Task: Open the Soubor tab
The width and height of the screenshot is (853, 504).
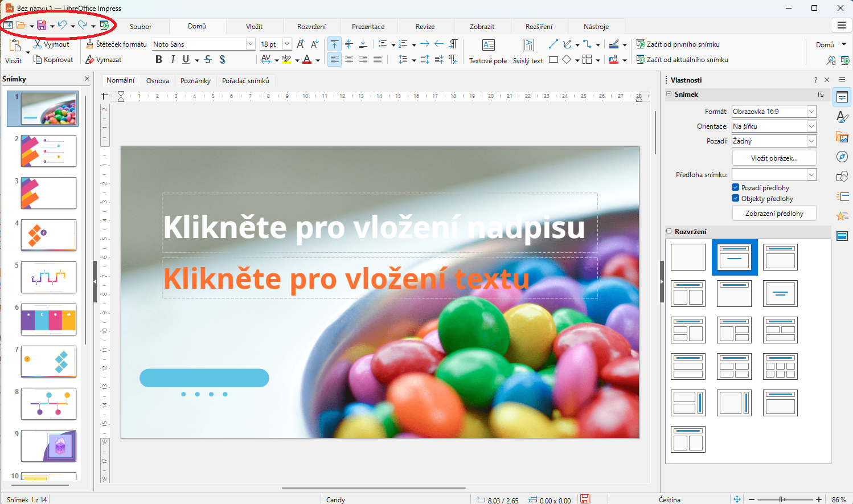Action: point(141,26)
